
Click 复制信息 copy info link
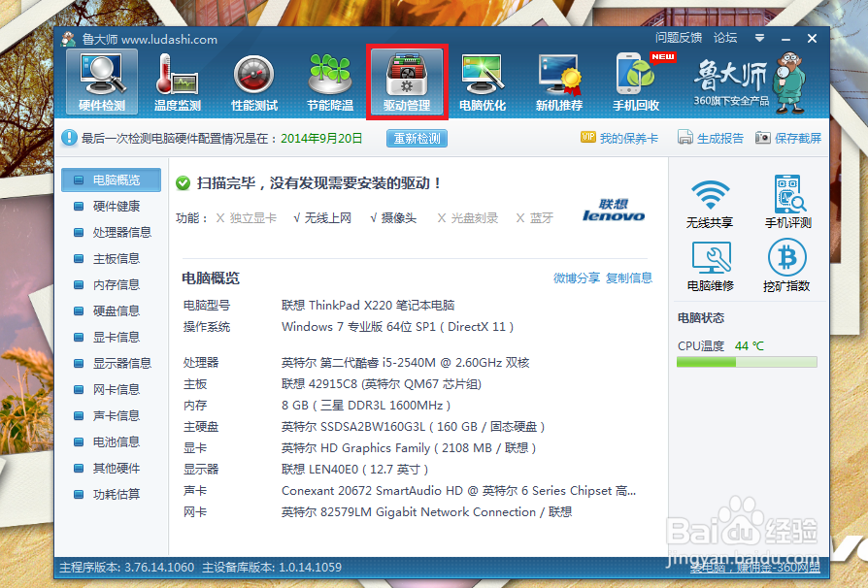tap(629, 278)
